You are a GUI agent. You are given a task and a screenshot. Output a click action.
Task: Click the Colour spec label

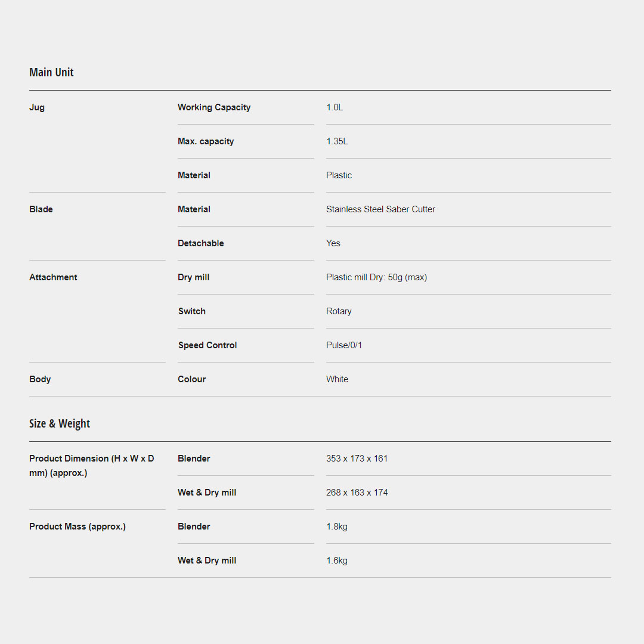pos(192,379)
